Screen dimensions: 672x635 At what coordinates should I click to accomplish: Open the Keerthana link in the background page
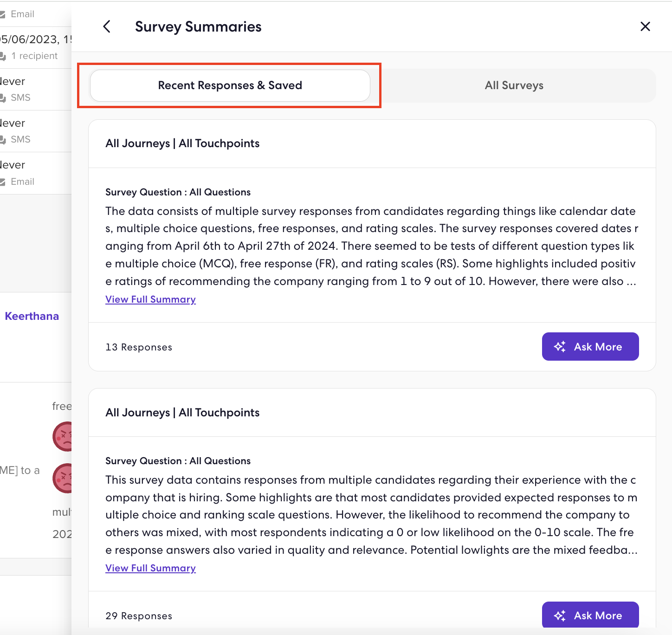click(x=32, y=316)
